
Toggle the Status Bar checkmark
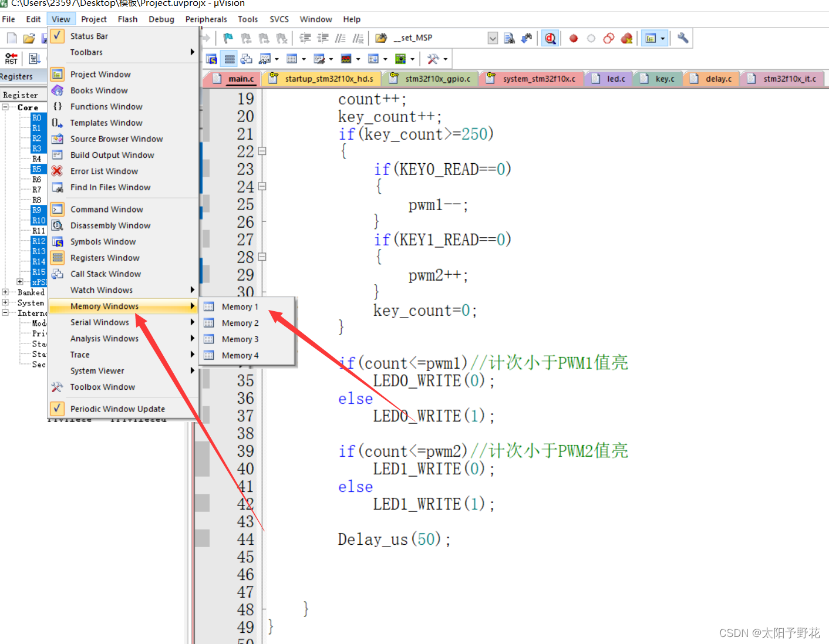[x=57, y=36]
